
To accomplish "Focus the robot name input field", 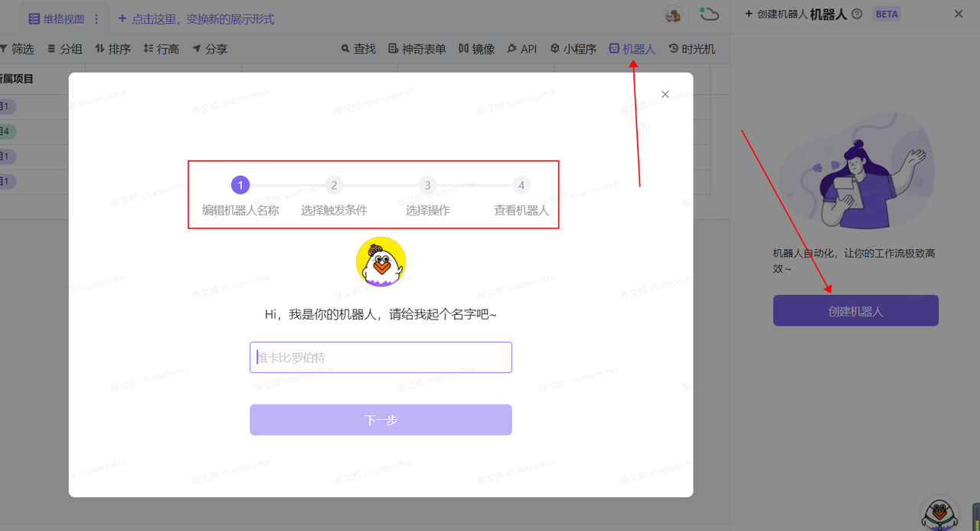I will 381,357.
